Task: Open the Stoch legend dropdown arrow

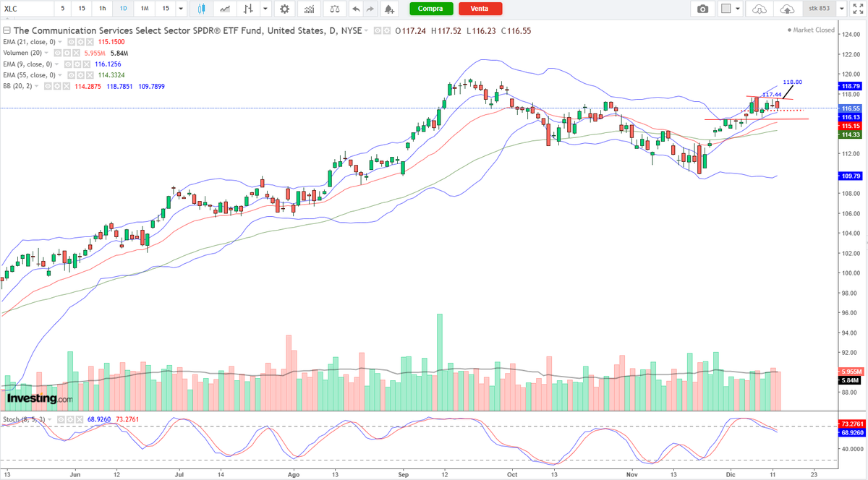Action: point(49,419)
